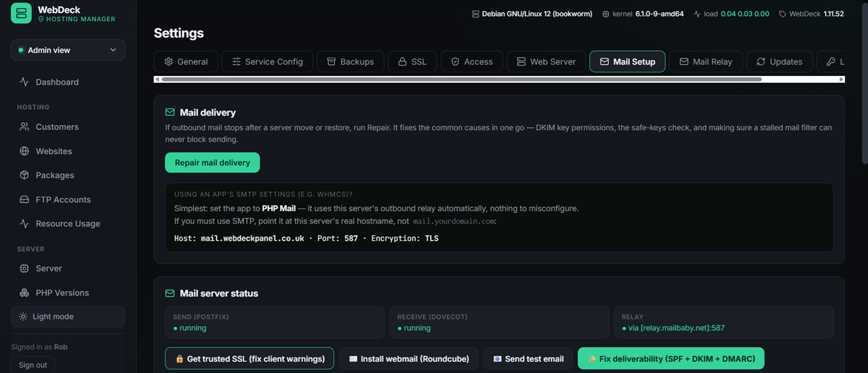Image resolution: width=868 pixels, height=373 pixels.
Task: Switch to the Mail Relay tab
Action: point(706,62)
